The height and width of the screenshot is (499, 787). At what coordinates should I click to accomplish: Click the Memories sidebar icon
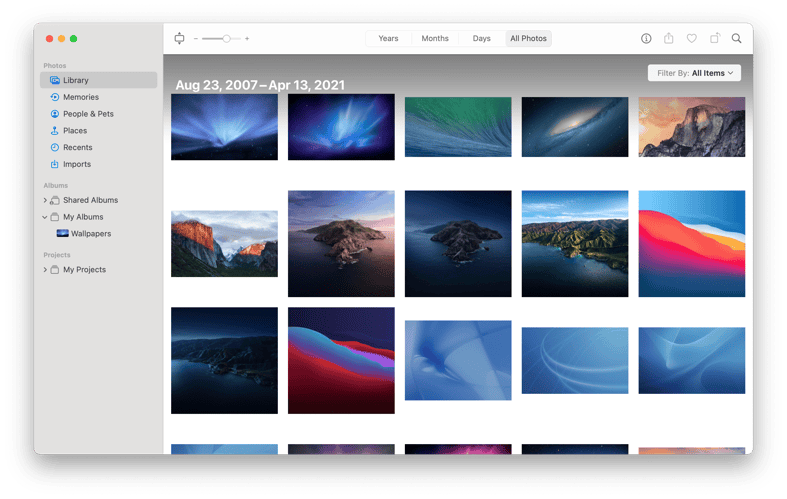pos(55,97)
